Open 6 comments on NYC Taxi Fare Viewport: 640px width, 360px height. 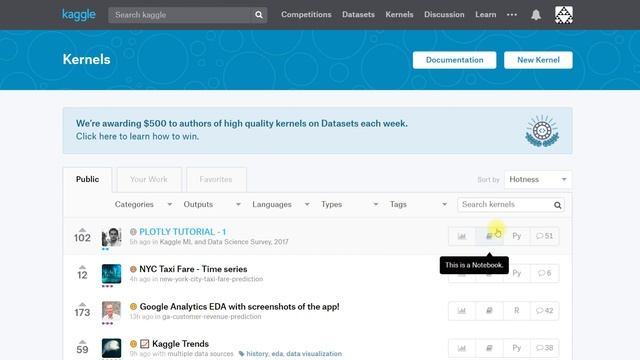tap(544, 273)
